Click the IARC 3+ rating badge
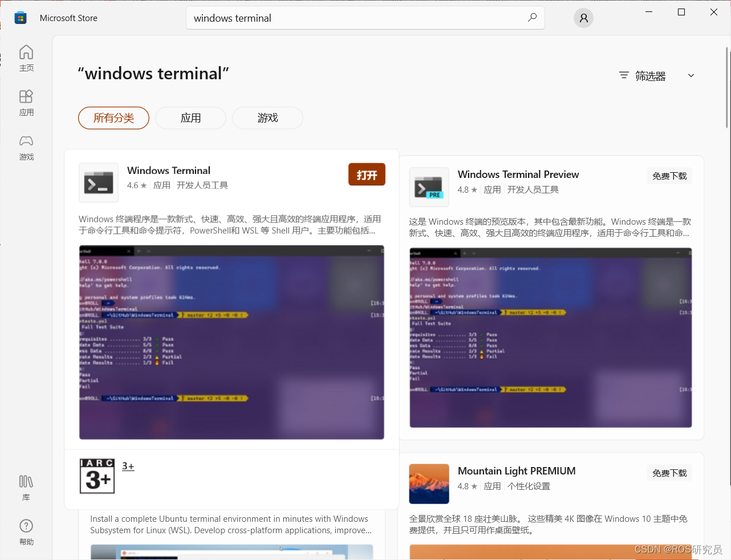 pyautogui.click(x=97, y=476)
